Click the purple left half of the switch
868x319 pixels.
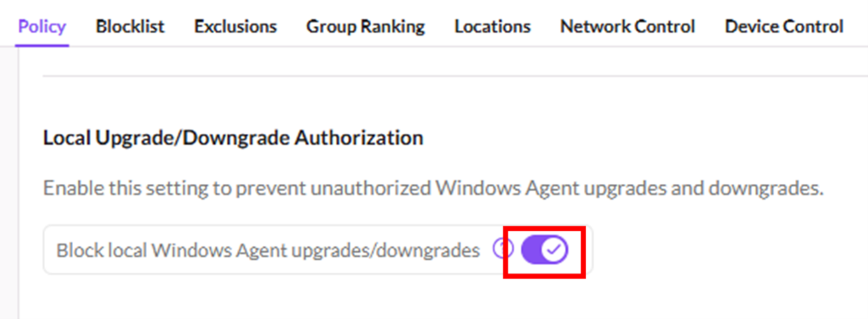(x=532, y=250)
